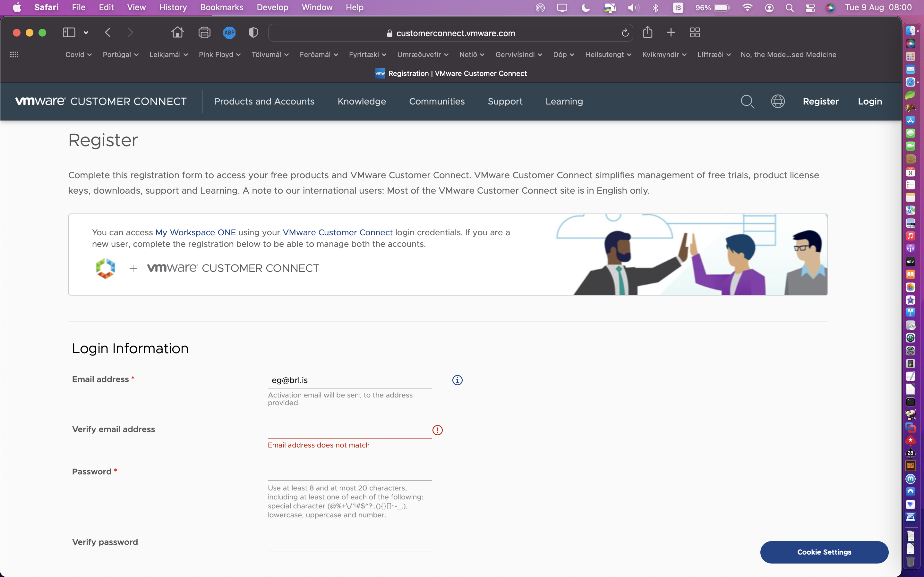Toggle Do Not Disturb moon icon
Screen dimensions: 924x577
(x=586, y=8)
